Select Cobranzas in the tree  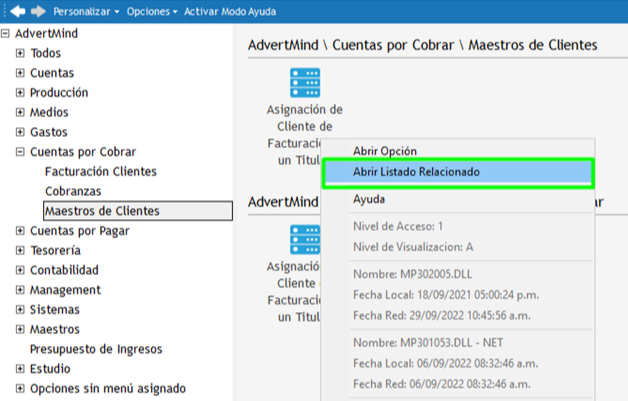click(73, 191)
